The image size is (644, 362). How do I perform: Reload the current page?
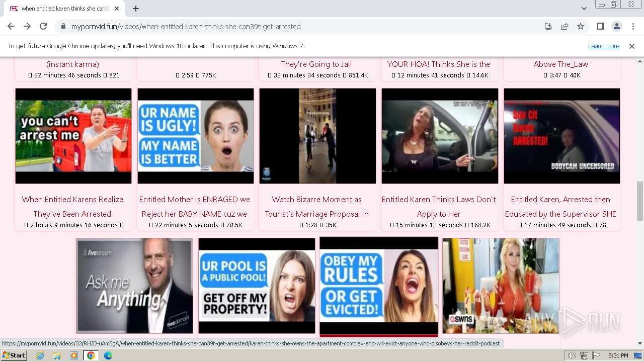pos(43,26)
